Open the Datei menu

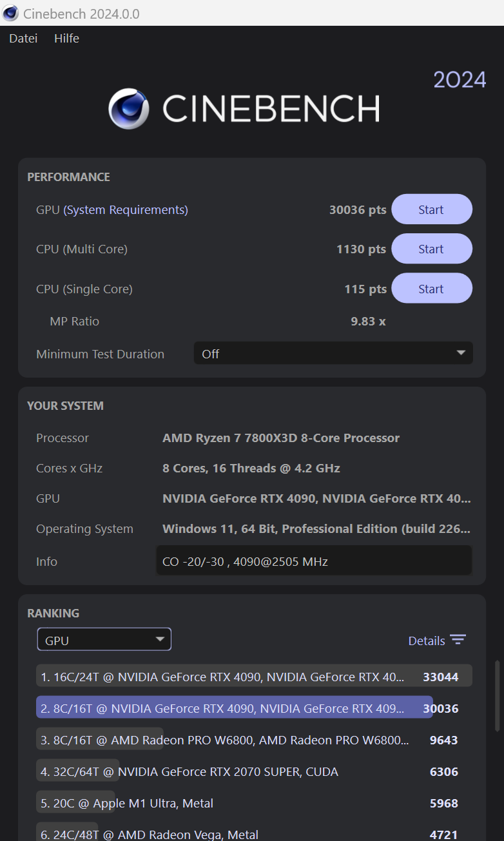pos(23,38)
